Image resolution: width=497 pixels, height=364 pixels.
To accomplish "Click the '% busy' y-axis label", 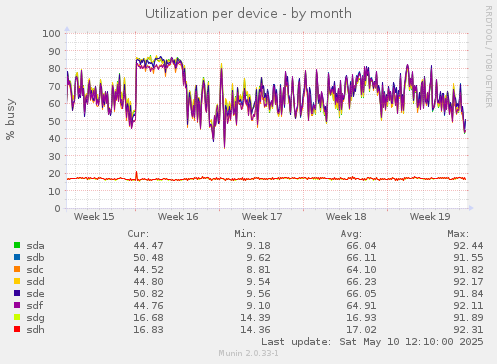I will click(11, 119).
